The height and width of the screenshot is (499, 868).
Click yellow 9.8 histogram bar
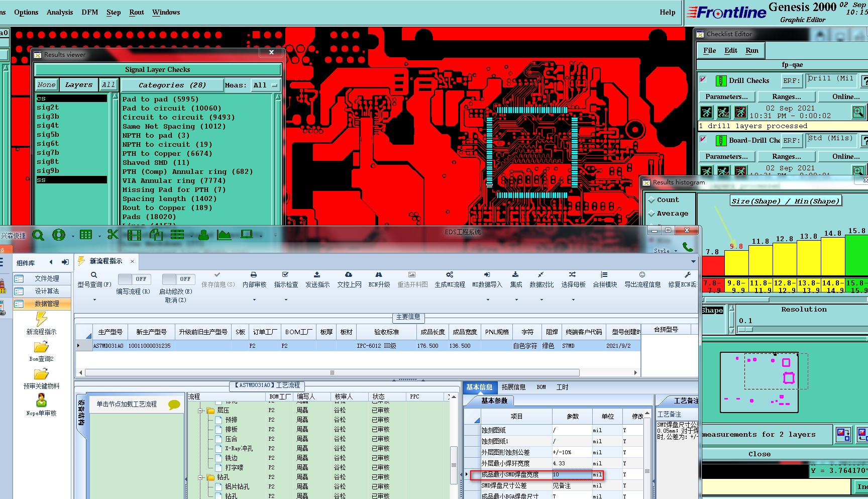pos(736,263)
